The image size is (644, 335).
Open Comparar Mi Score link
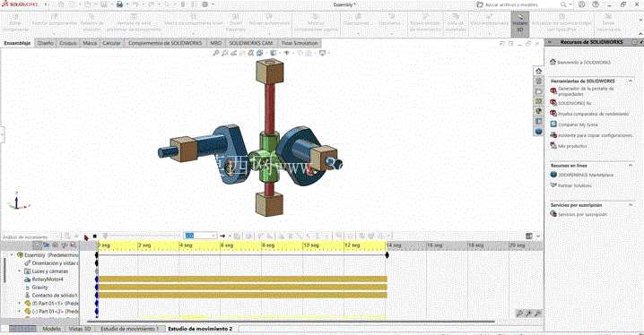coord(578,125)
